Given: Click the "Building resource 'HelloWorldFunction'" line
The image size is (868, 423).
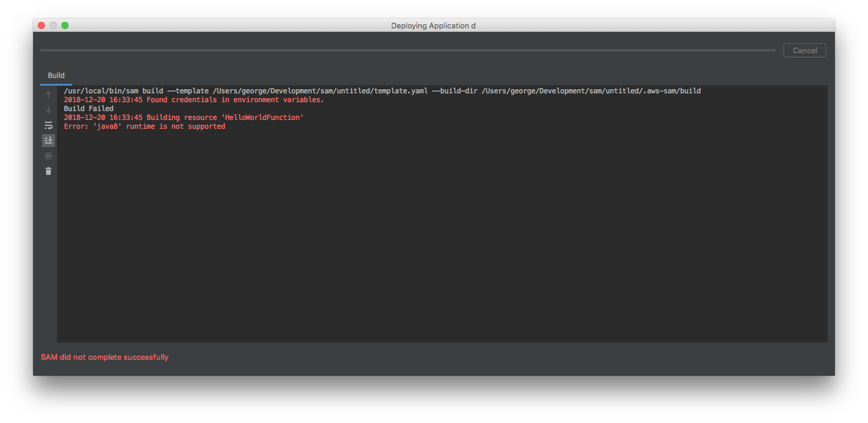Looking at the screenshot, I should click(x=183, y=118).
